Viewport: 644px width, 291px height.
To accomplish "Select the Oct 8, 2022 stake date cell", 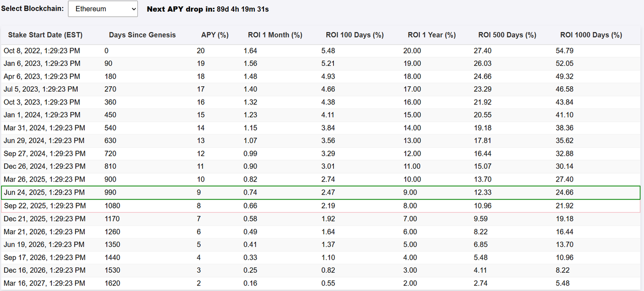I will (x=42, y=50).
